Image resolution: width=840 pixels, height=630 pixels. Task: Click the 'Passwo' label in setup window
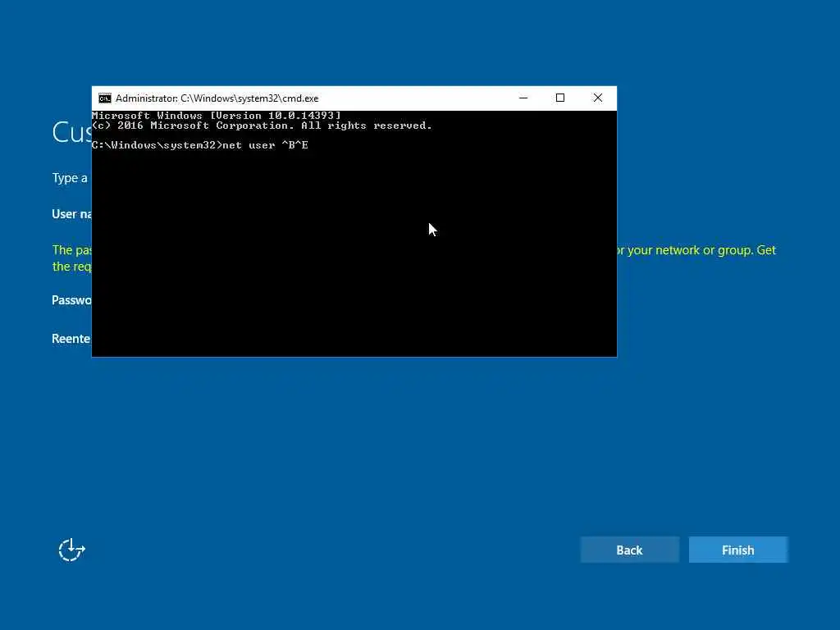[x=72, y=300]
